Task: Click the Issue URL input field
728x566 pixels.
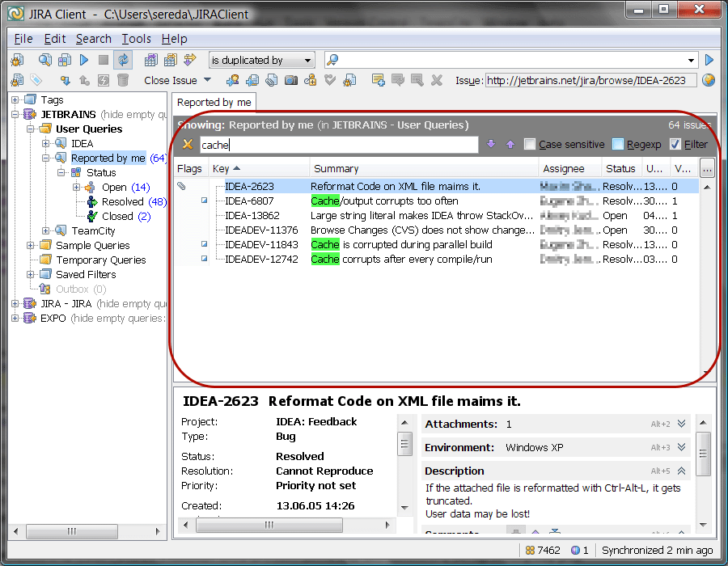Action: [590, 80]
